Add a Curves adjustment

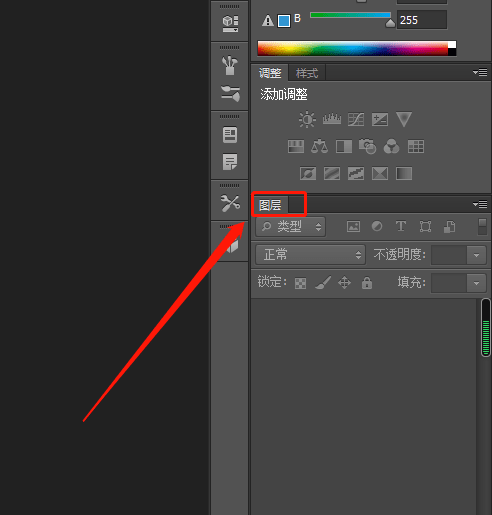pyautogui.click(x=356, y=119)
